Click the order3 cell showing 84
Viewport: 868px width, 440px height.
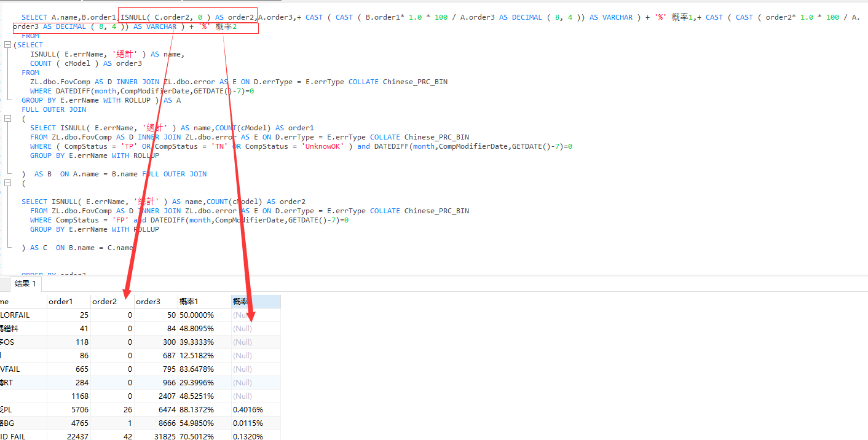[156, 328]
